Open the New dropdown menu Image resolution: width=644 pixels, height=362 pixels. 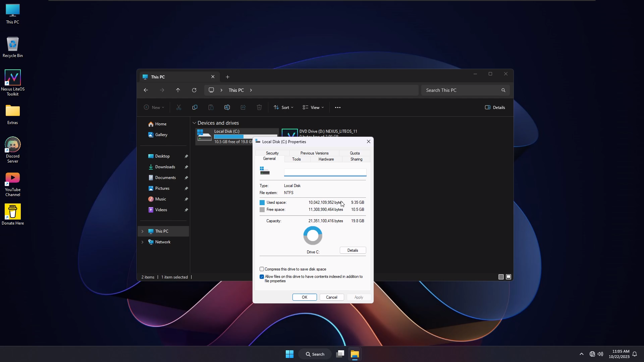[x=154, y=108]
